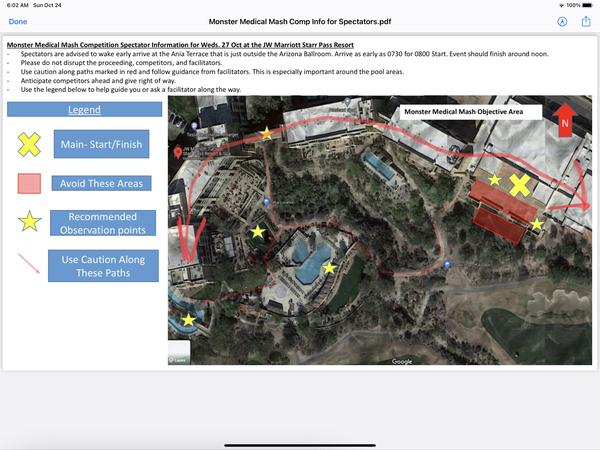
Task: Click the diagonal arrow legend icon
Action: (x=29, y=264)
